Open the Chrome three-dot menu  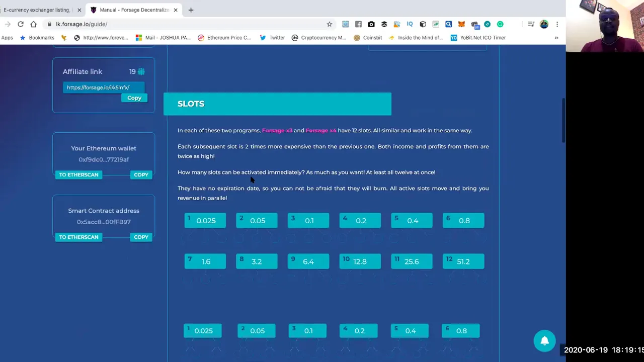click(x=557, y=24)
